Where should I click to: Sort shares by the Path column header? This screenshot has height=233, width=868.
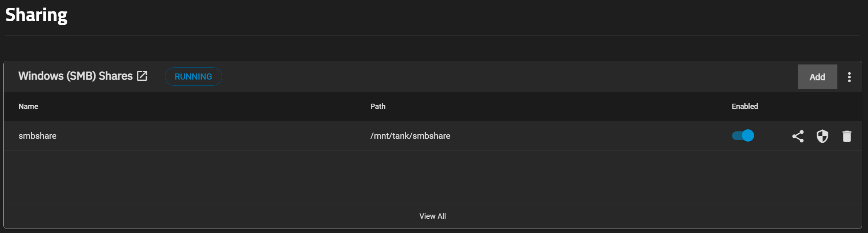378,106
